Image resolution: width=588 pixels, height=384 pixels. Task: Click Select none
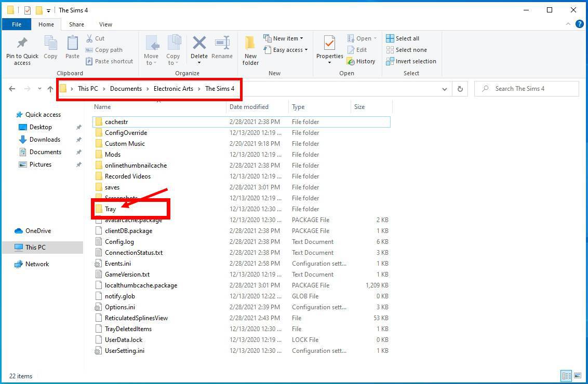407,50
